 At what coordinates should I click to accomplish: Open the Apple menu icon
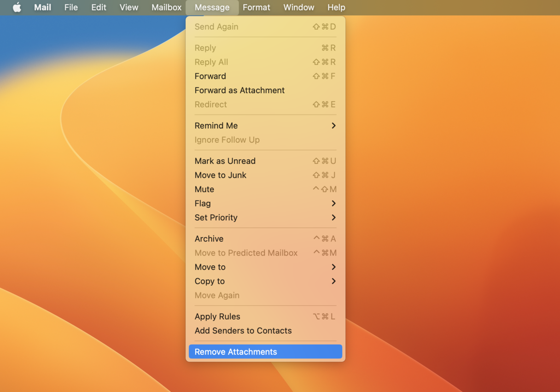[x=17, y=7]
